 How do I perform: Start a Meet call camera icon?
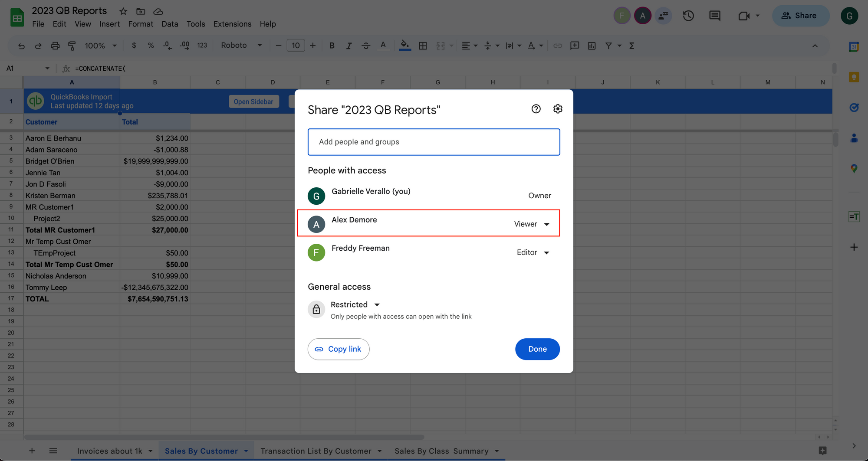coord(744,16)
